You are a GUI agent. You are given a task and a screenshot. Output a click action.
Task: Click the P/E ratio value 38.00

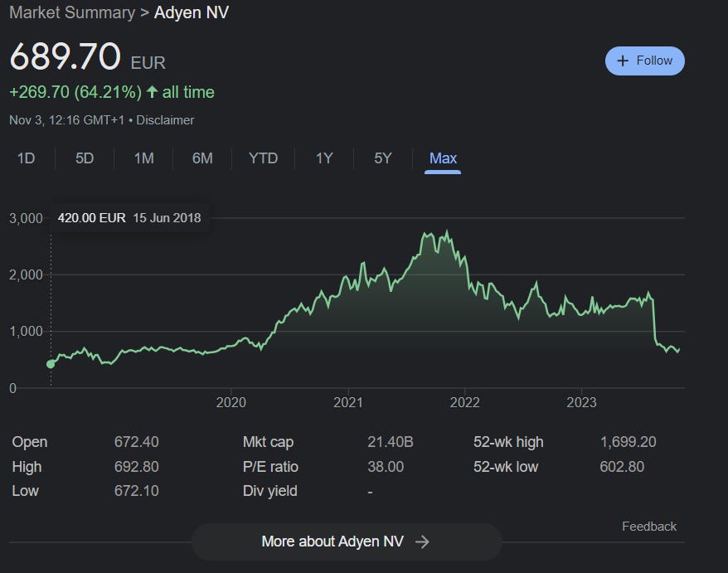(x=386, y=467)
